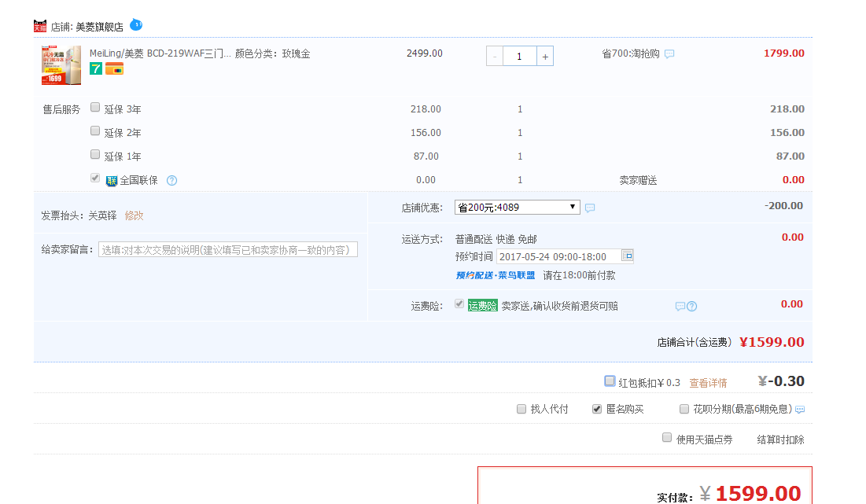Viewport: 866px width, 504px height.
Task: Click 颜色分类：玫瑰金 text
Action: 273,54
